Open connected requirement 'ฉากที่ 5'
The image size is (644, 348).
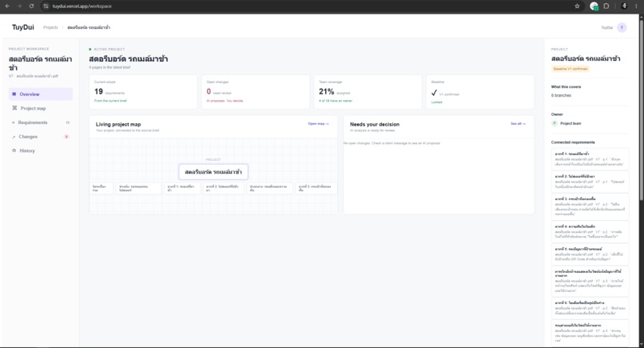590,254
